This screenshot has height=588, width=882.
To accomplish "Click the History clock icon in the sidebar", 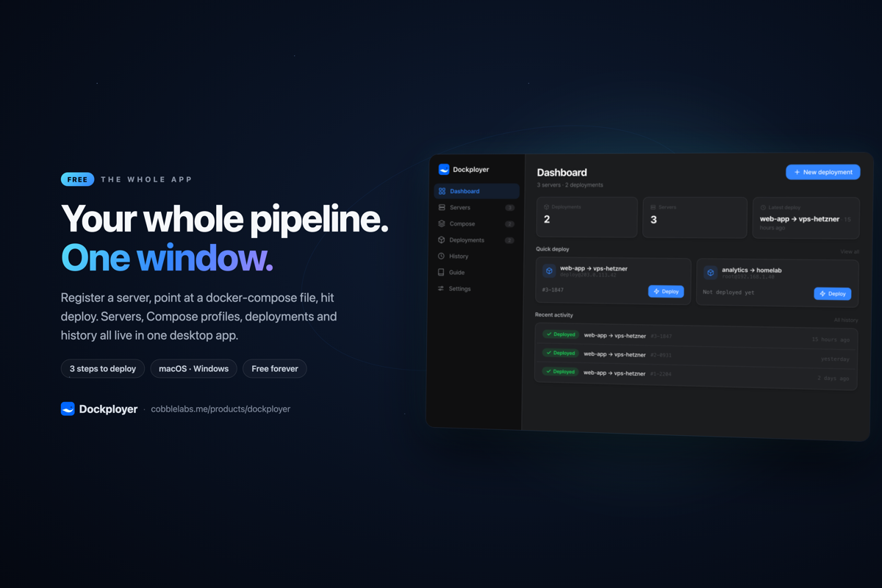I will [x=441, y=257].
